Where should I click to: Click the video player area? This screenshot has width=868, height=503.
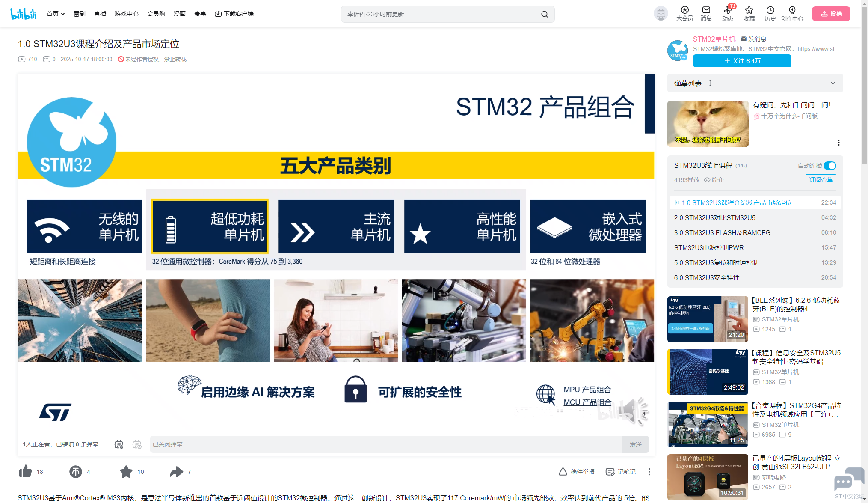[336, 253]
